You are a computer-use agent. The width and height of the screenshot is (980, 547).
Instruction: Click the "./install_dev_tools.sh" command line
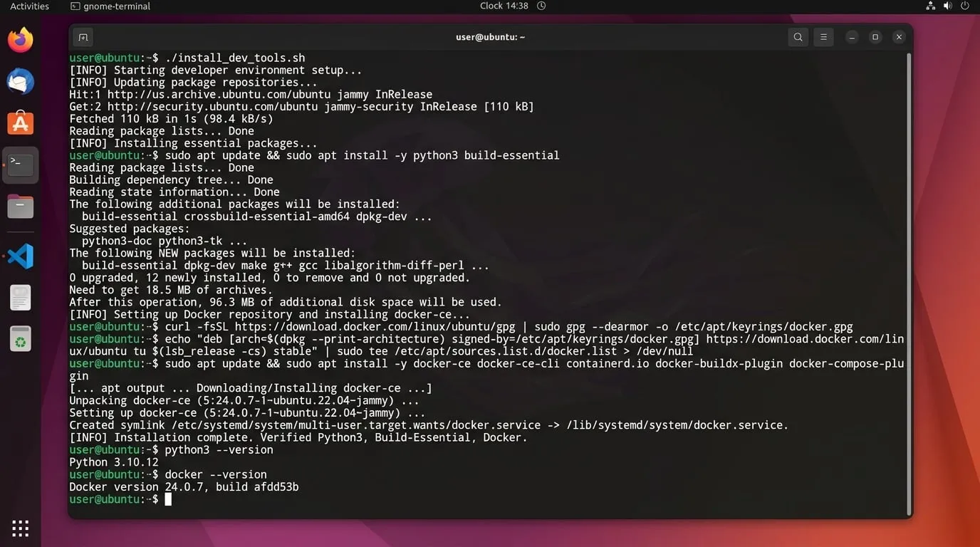pyautogui.click(x=187, y=58)
